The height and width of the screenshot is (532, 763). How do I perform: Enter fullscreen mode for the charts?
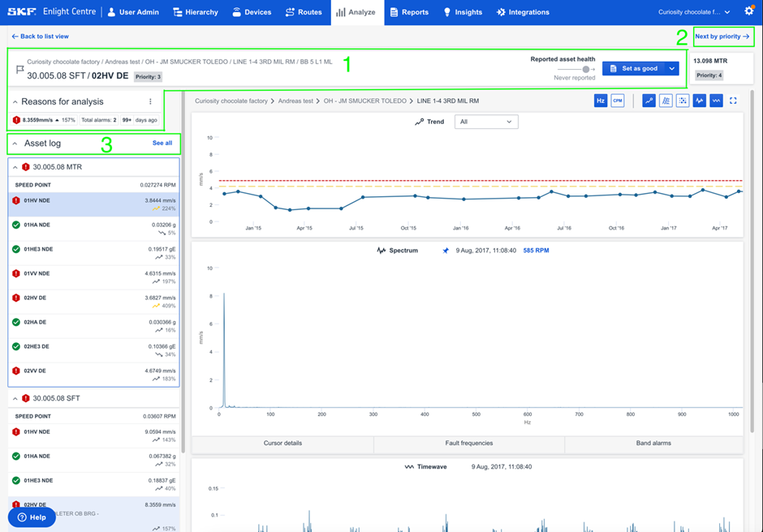(x=734, y=101)
